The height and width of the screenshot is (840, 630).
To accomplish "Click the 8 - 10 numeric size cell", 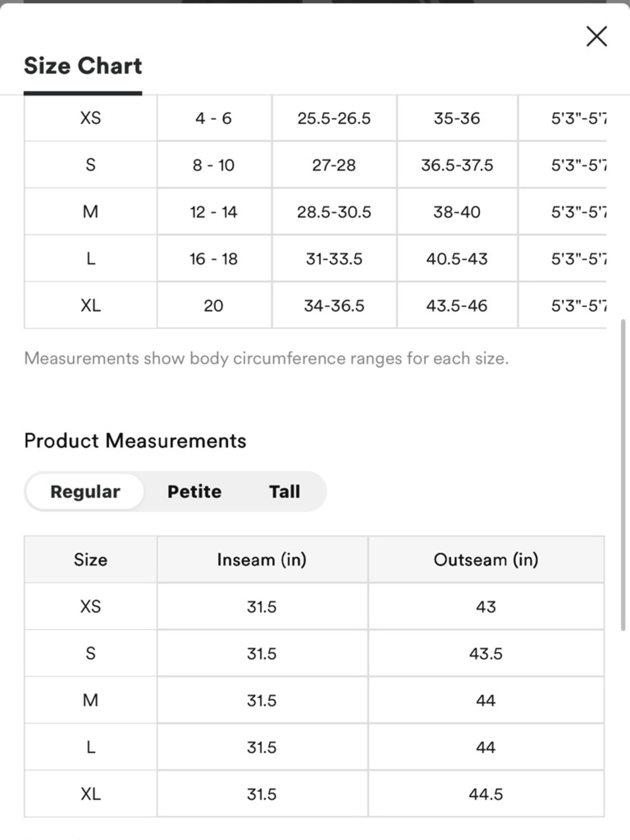I will click(x=214, y=165).
